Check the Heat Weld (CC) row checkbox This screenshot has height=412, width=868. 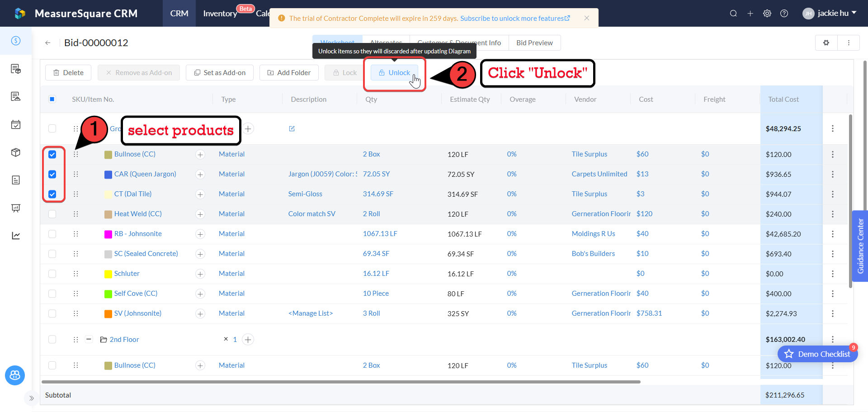coord(52,214)
